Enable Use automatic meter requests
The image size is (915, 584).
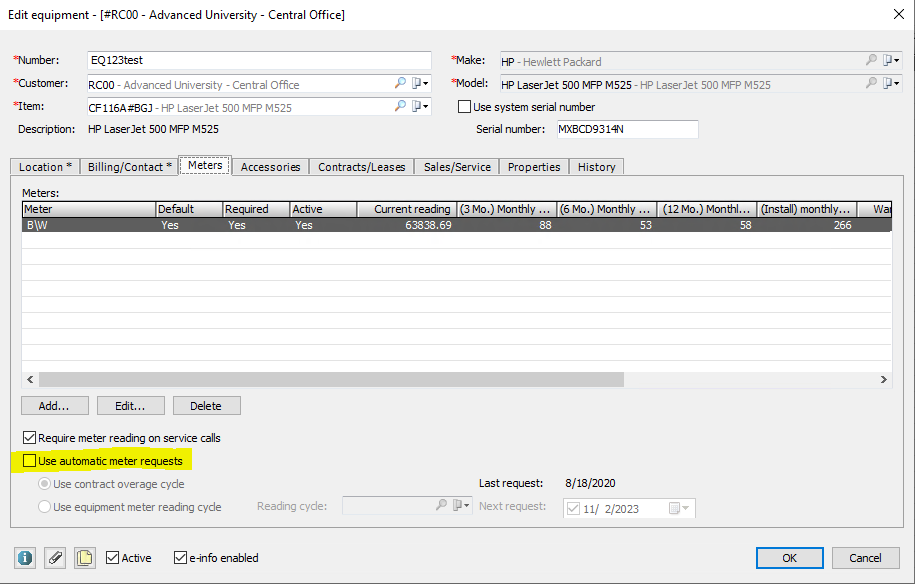(x=29, y=461)
